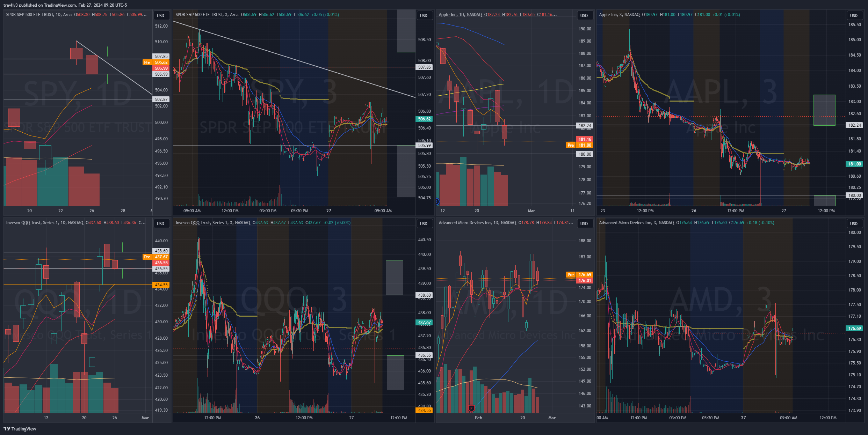Open USD currency selector on SPY daily chart
This screenshot has height=435, width=868.
pyautogui.click(x=161, y=15)
